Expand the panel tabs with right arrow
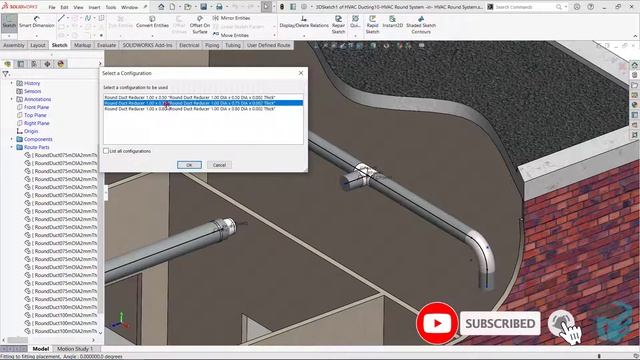This screenshot has width=640, height=360. 100,64
